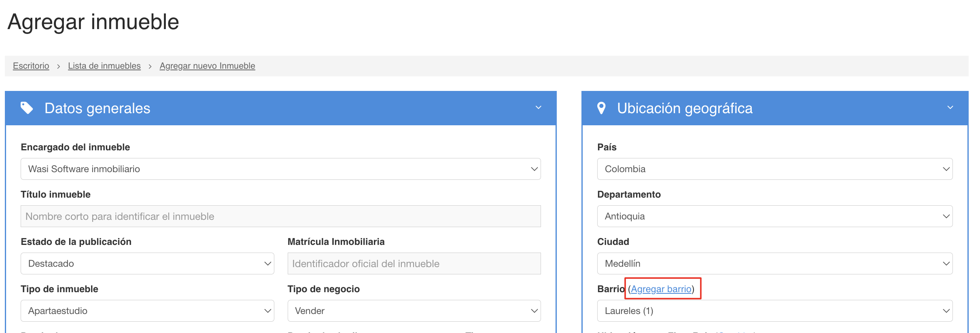Viewport: 980px width, 333px height.
Task: Open the Departamento dropdown showing Antioquia
Action: pyautogui.click(x=774, y=216)
